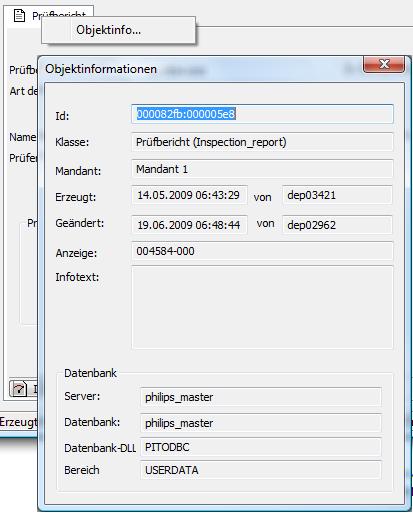Click inside the empty Infotext box

262,307
